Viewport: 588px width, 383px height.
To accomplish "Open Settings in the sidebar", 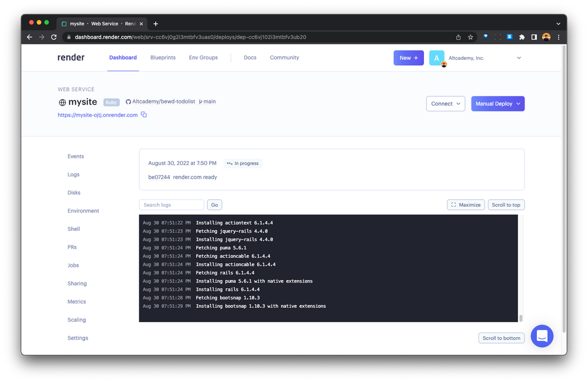I will (78, 338).
